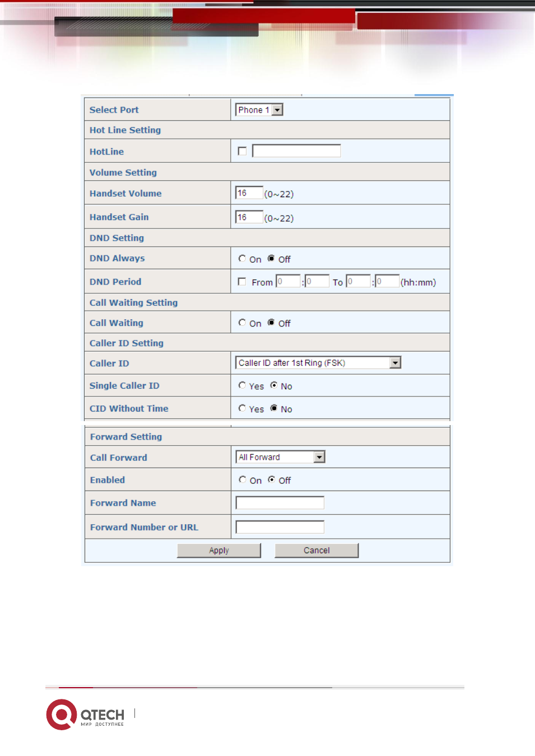Open the Select Port dropdown
Screen dimensions: 535x756
pyautogui.click(x=259, y=110)
